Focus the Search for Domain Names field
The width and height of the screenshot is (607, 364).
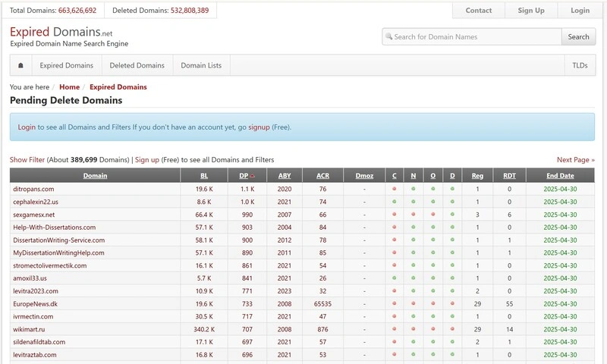pyautogui.click(x=472, y=36)
